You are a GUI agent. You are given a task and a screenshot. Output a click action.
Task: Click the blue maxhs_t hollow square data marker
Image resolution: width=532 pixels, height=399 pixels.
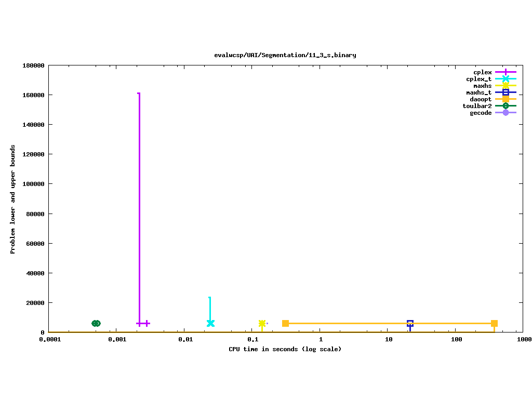(410, 323)
